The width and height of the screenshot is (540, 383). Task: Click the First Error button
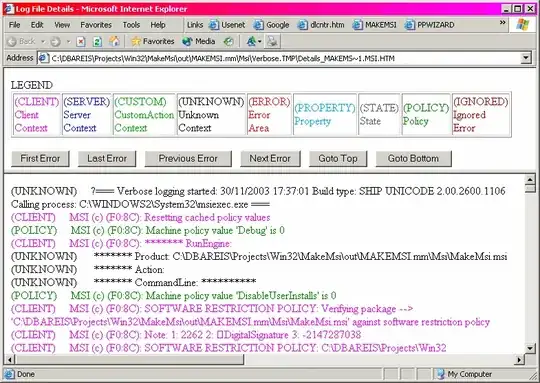pyautogui.click(x=40, y=158)
